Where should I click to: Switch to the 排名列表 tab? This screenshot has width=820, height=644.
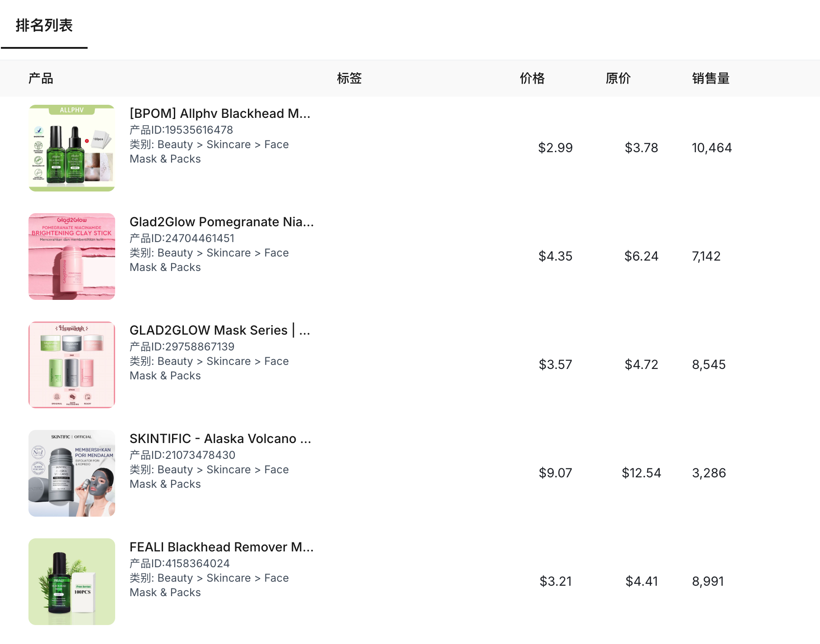(x=44, y=25)
